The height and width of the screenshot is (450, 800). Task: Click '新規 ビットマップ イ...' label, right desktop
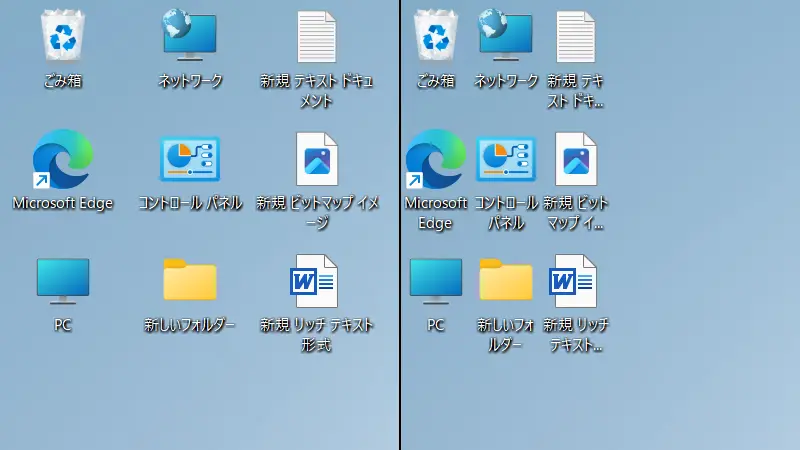576,213
